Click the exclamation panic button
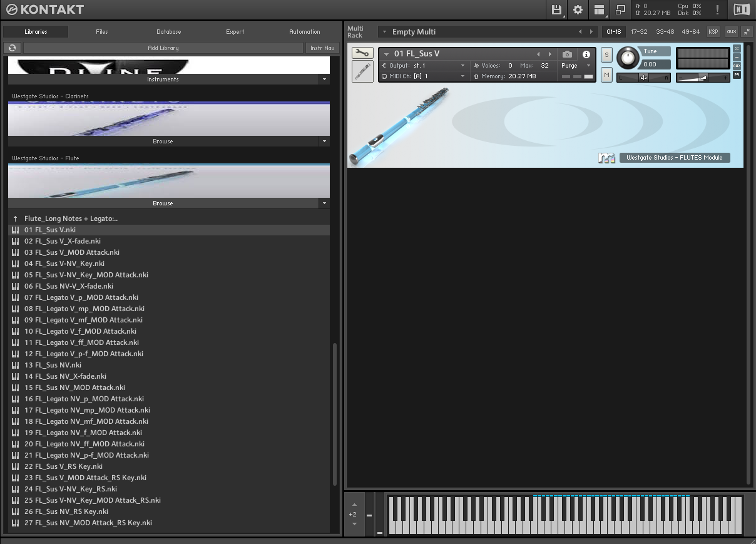756x544 pixels. point(717,9)
